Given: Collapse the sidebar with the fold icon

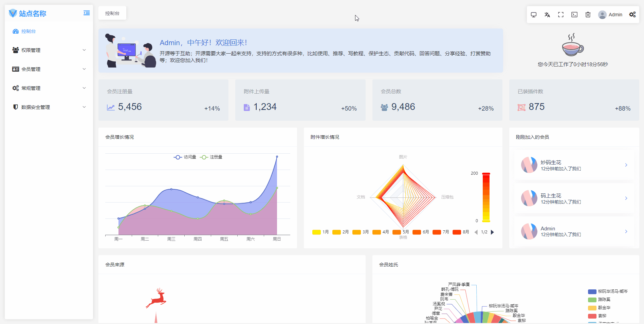Looking at the screenshot, I should pyautogui.click(x=87, y=13).
